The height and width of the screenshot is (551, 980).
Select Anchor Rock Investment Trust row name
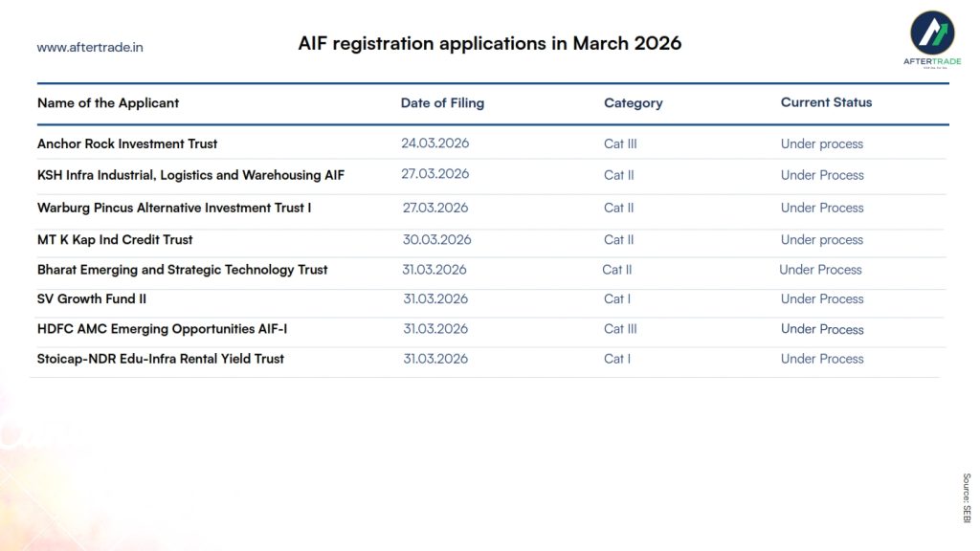pos(127,143)
